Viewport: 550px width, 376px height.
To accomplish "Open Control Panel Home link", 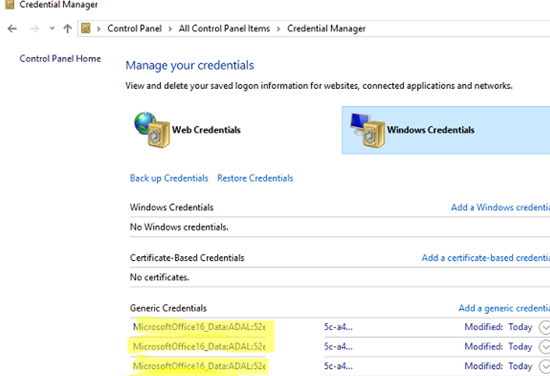I will click(60, 59).
